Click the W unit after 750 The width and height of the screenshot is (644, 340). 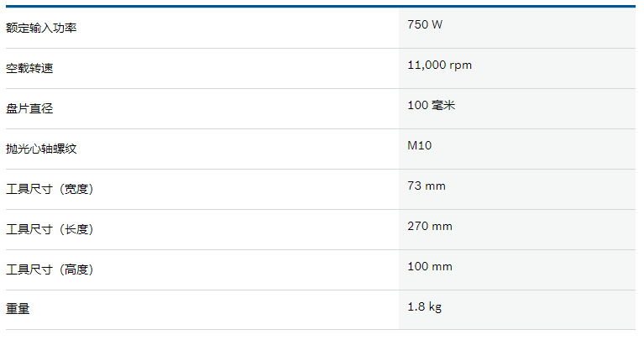(437, 24)
